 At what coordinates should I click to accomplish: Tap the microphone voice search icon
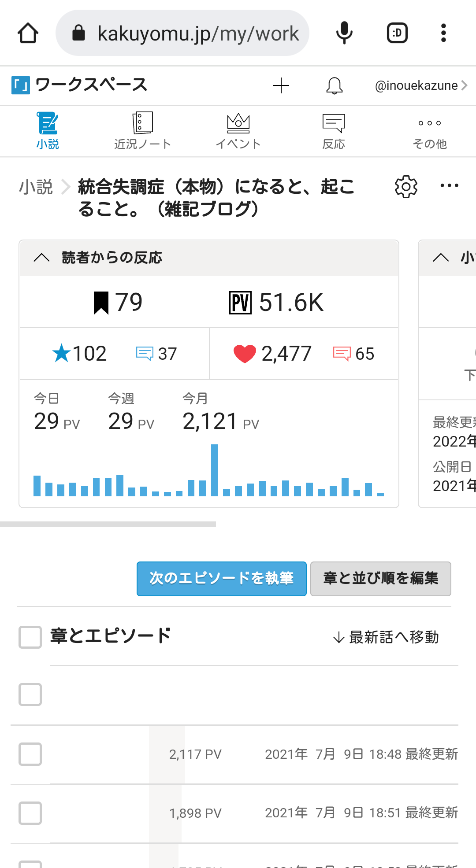pos(344,33)
